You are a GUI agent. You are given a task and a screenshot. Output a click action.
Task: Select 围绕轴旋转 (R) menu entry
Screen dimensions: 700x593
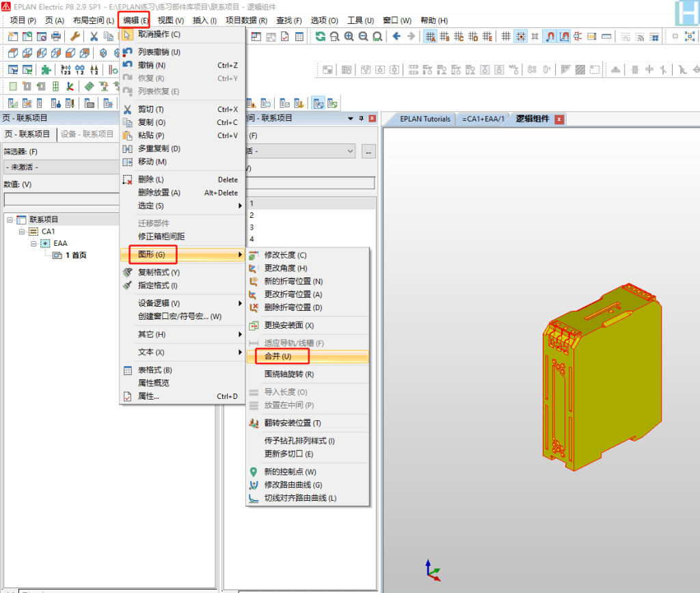pyautogui.click(x=288, y=374)
